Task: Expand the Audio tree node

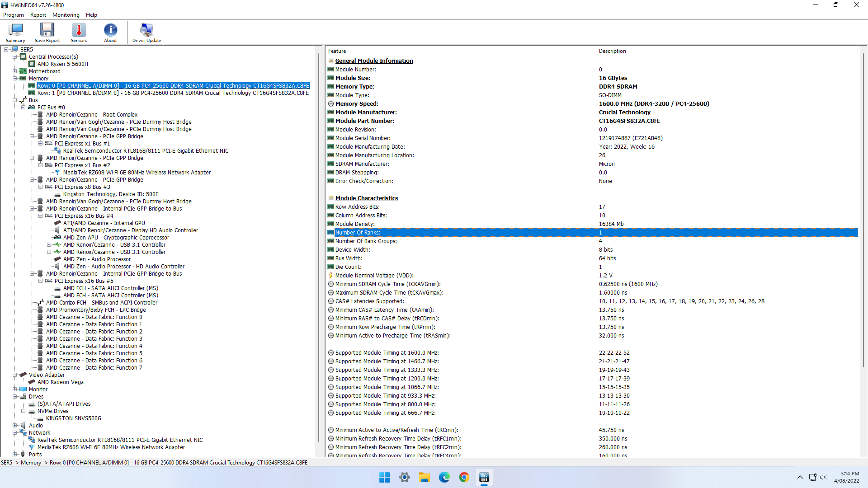Action: (x=15, y=426)
